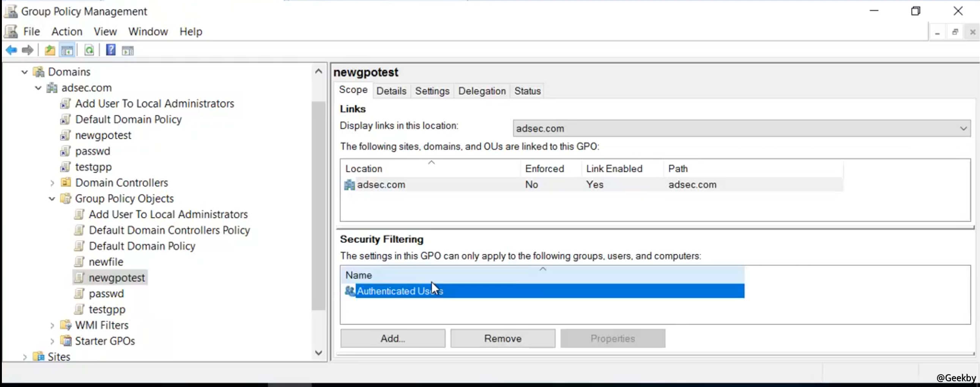Screen dimensions: 980x387
Task: Click the Add... button
Action: 392,339
